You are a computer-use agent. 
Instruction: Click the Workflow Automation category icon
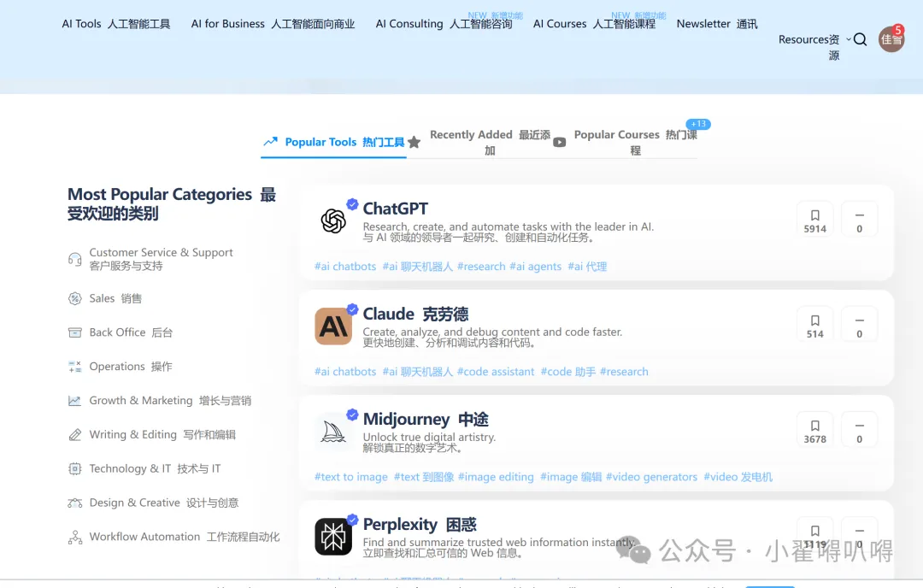[x=75, y=538]
